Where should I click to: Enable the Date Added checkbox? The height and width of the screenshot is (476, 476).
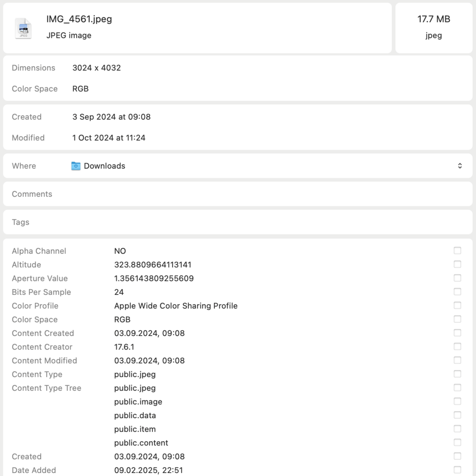click(457, 470)
